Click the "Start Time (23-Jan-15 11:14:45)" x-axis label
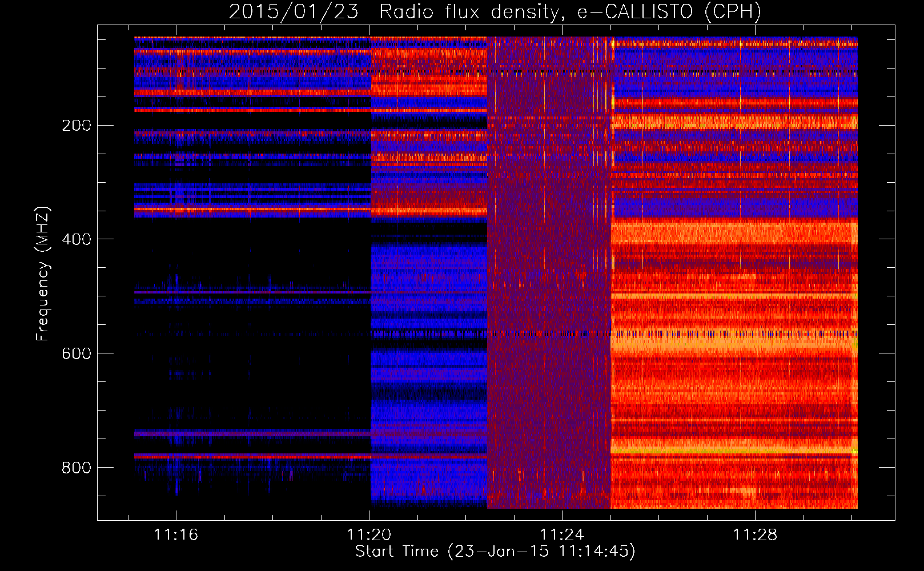Screen dimensions: 924x571 pyautogui.click(x=495, y=552)
